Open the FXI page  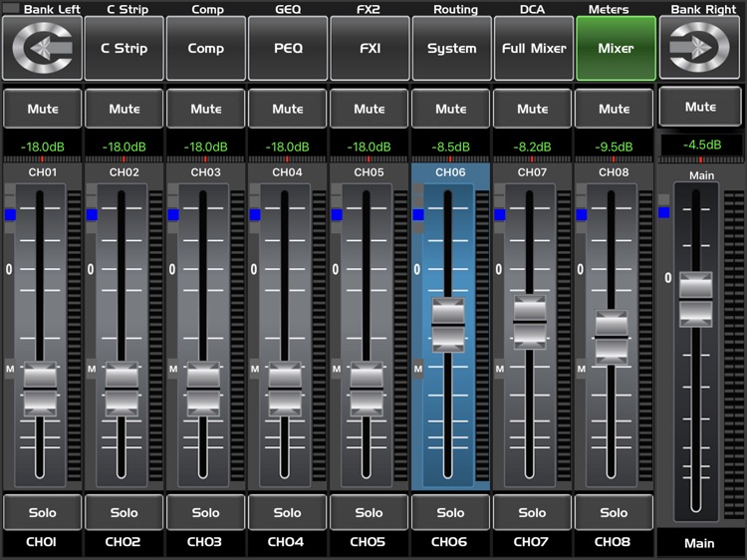(370, 48)
